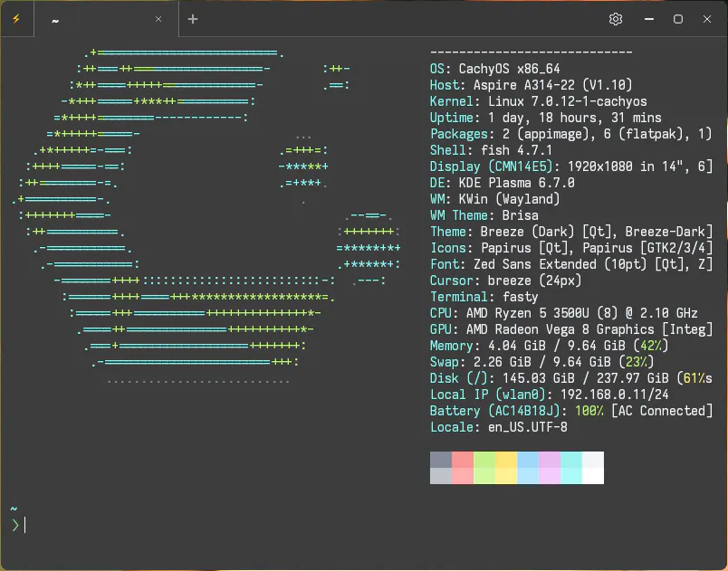Close the terminal window
This screenshot has height=571, width=728.
pos(706,19)
